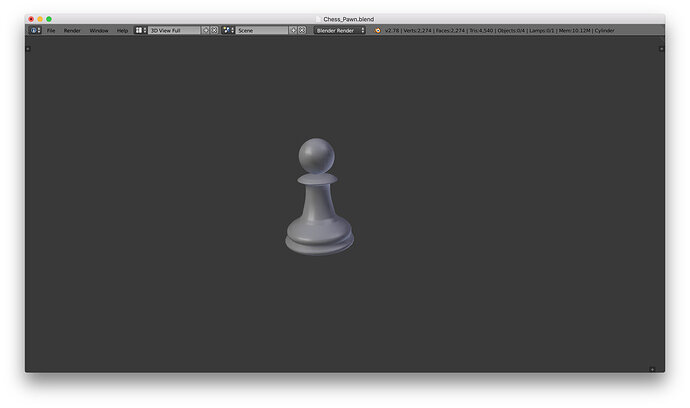The width and height of the screenshot is (690, 408).
Task: Click the 'Cylinder' active object name
Action: point(605,30)
